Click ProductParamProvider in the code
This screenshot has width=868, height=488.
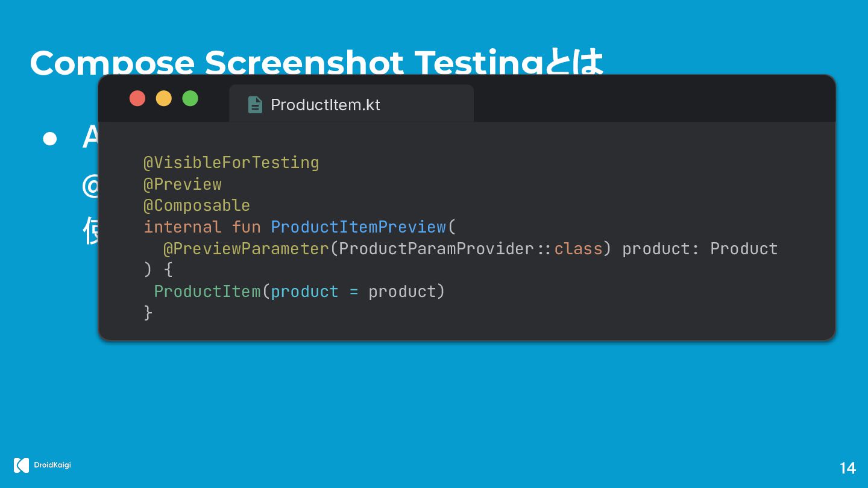point(436,249)
